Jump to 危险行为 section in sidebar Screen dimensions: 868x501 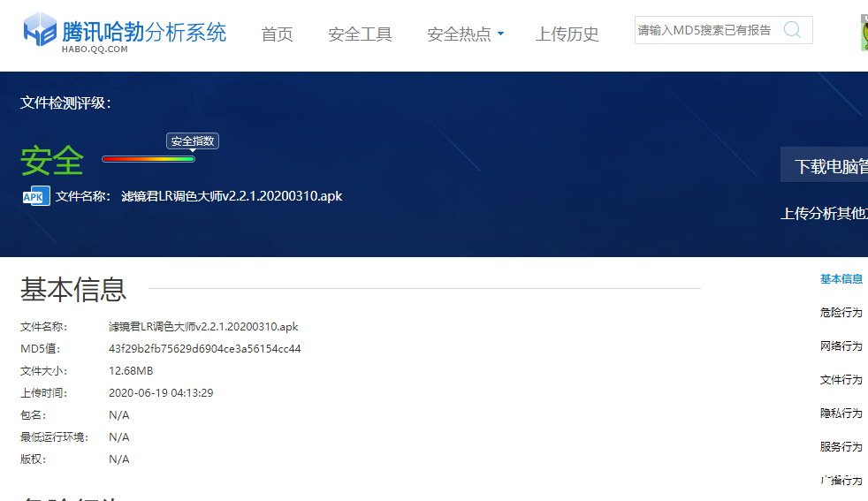[x=841, y=312]
